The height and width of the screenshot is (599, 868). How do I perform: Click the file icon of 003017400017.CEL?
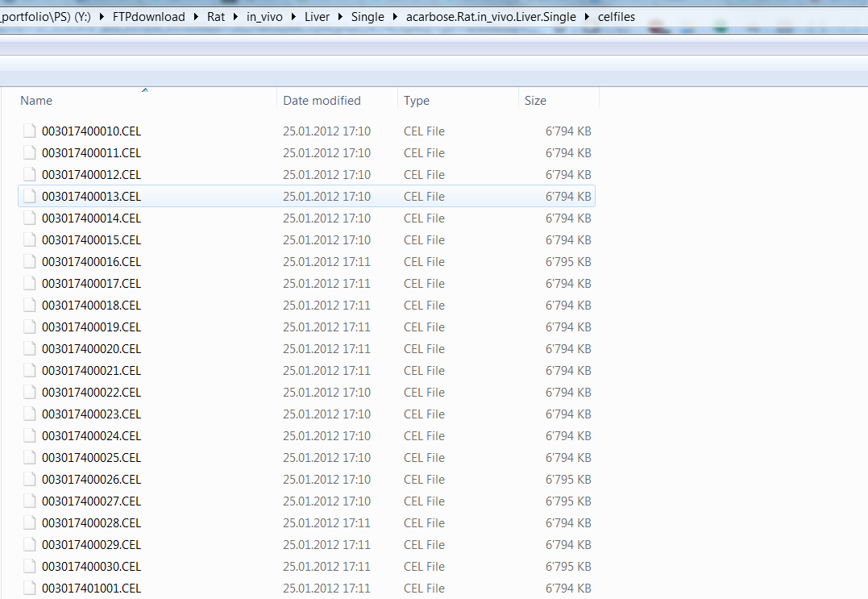click(x=29, y=284)
